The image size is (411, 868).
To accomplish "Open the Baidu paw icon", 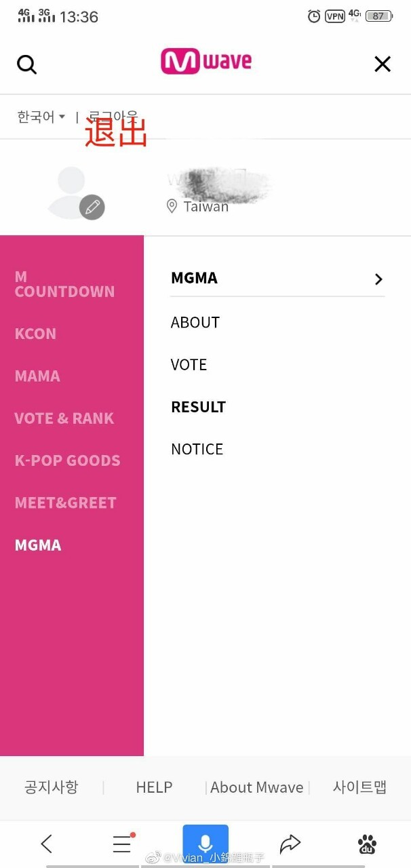I will (367, 844).
